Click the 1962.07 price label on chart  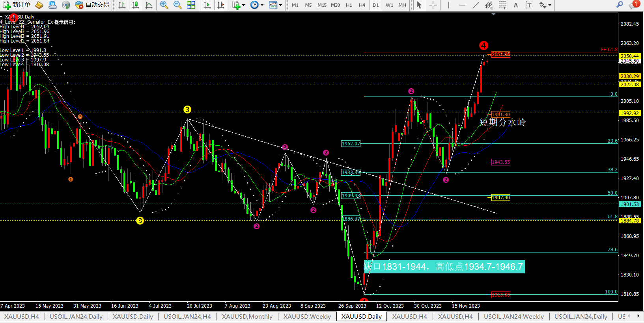[351, 144]
